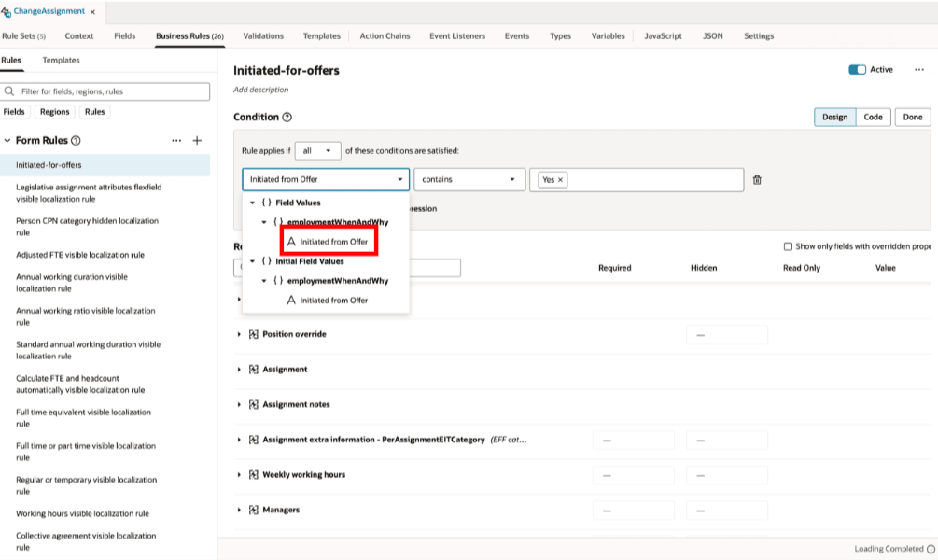Open the all/any conditions dropdown

click(x=317, y=151)
